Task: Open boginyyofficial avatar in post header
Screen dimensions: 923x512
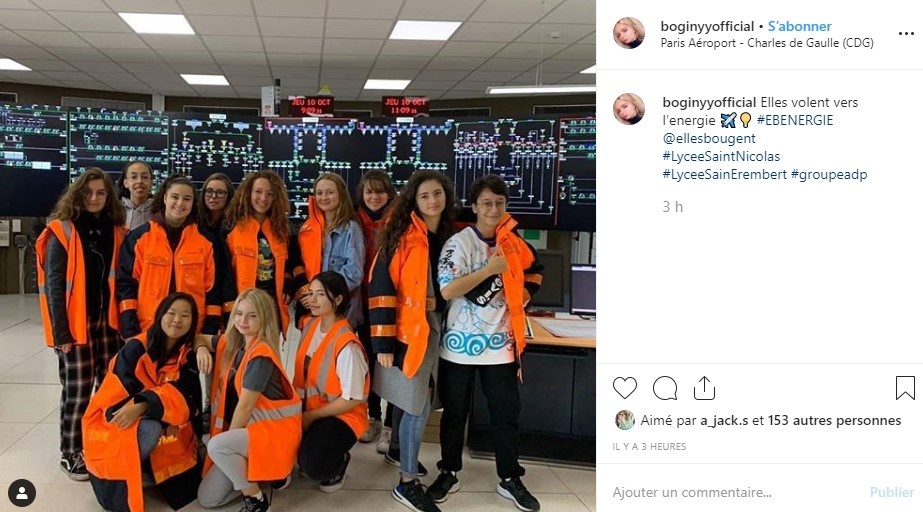Action: coord(629,33)
